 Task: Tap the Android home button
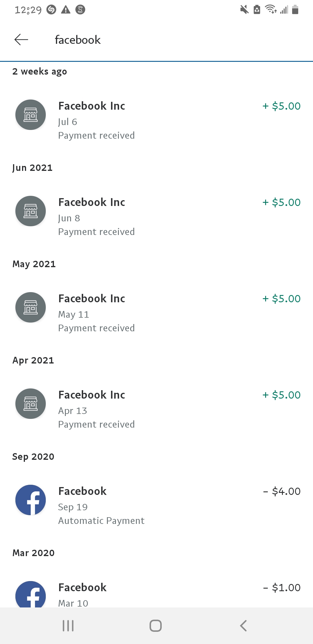point(156,626)
